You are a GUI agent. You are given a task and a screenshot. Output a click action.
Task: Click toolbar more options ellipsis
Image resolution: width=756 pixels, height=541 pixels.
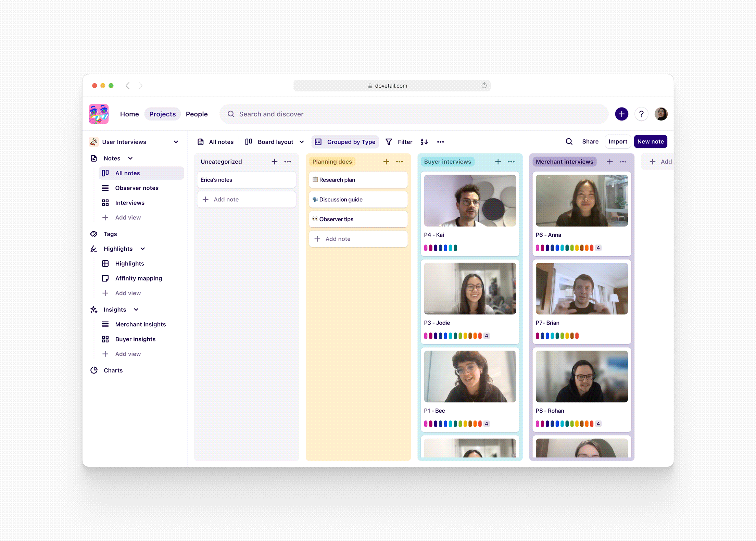click(x=440, y=142)
